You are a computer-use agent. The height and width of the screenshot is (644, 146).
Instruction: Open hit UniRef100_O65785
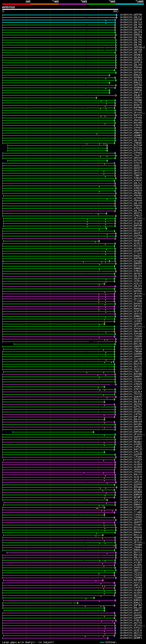point(131,20)
